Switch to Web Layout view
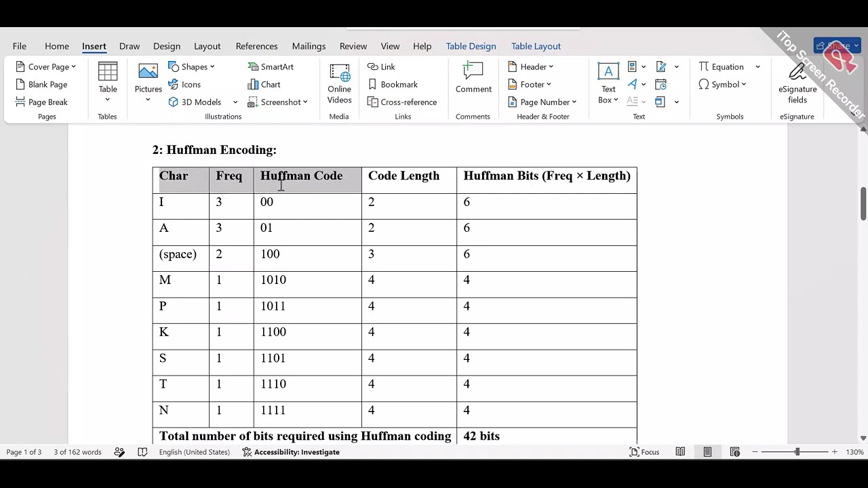868x488 pixels. pyautogui.click(x=734, y=452)
